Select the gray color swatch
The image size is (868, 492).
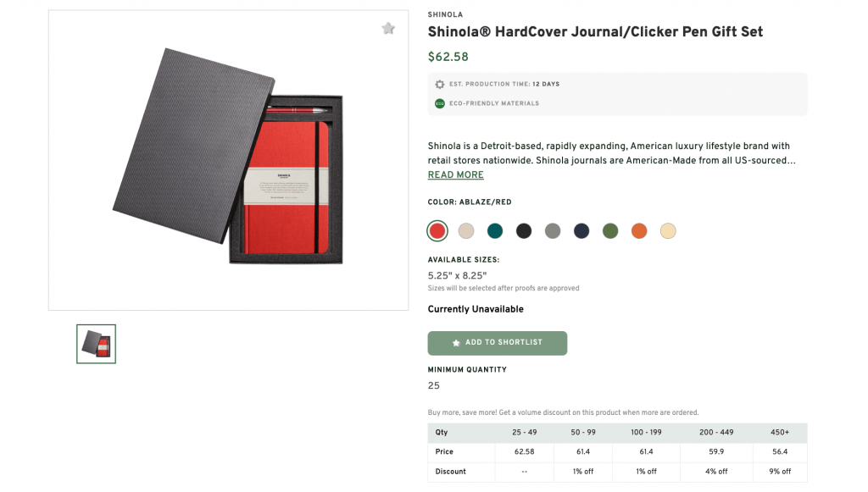pyautogui.click(x=553, y=230)
